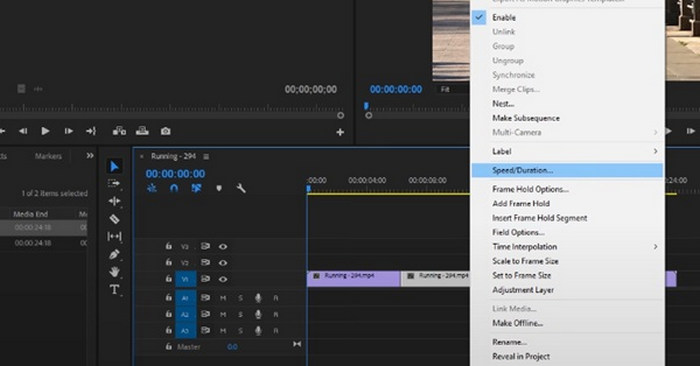Select the first Running - 294.mp4 clip
The width and height of the screenshot is (700, 366).
point(354,279)
